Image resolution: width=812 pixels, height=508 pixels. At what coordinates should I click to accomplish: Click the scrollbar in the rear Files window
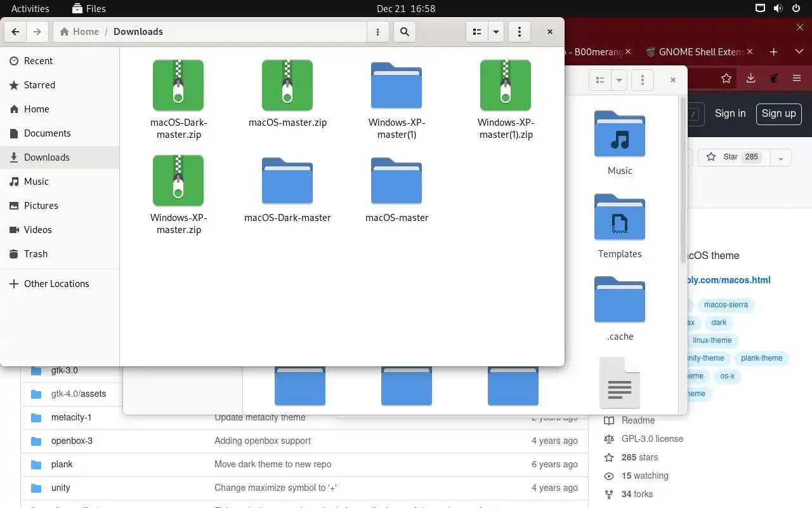pos(683,181)
